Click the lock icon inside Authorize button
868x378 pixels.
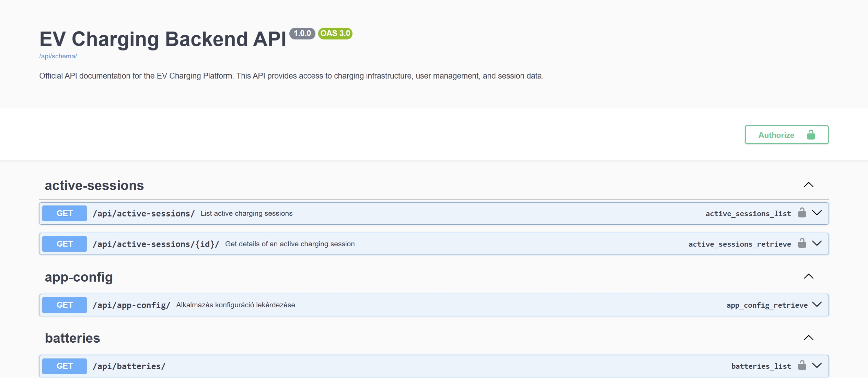[x=811, y=135]
